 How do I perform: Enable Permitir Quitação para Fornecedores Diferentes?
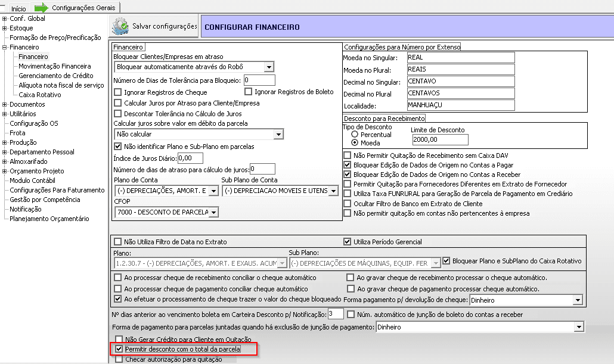pyautogui.click(x=348, y=184)
